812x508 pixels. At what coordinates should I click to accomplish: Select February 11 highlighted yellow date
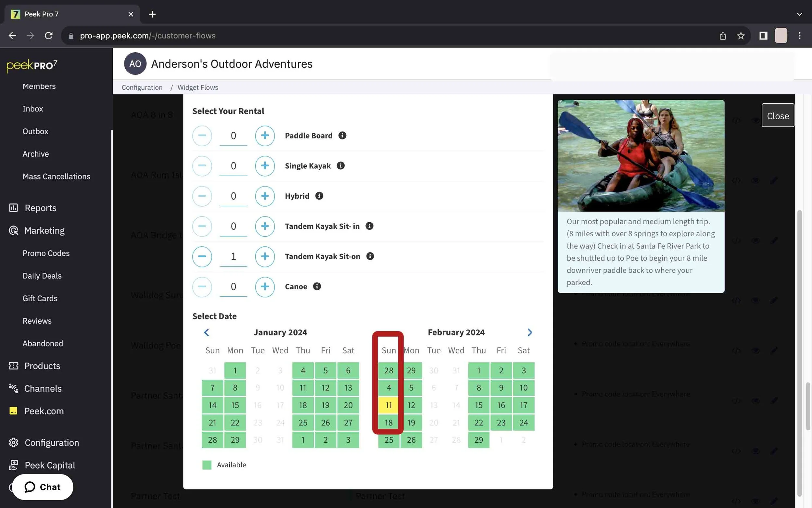pyautogui.click(x=388, y=405)
